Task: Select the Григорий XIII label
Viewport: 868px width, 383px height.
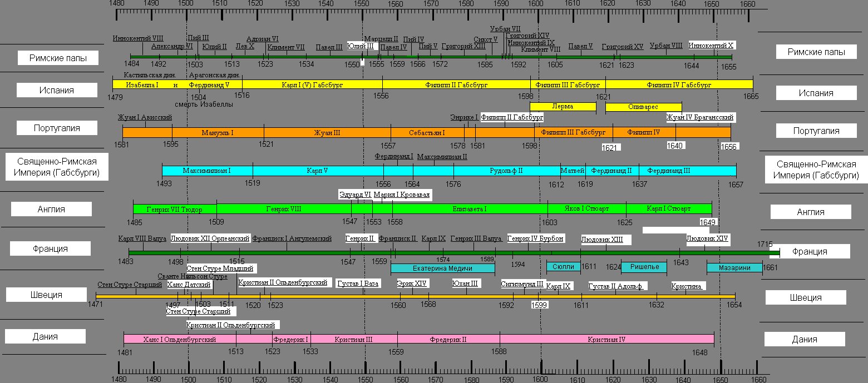Action: tap(463, 47)
